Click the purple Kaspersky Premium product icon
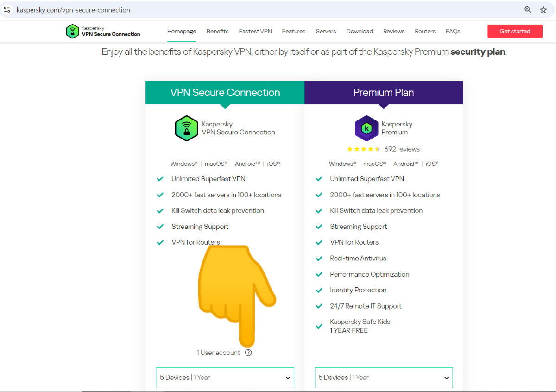 click(366, 128)
